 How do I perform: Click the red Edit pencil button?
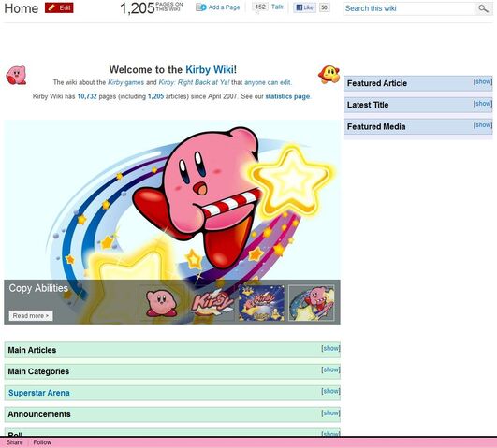coord(59,7)
